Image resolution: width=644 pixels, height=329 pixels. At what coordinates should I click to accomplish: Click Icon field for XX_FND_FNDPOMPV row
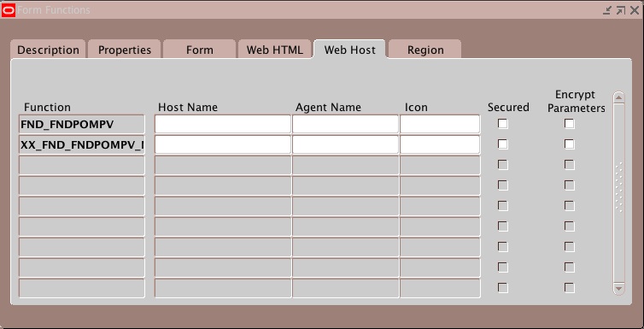[440, 144]
